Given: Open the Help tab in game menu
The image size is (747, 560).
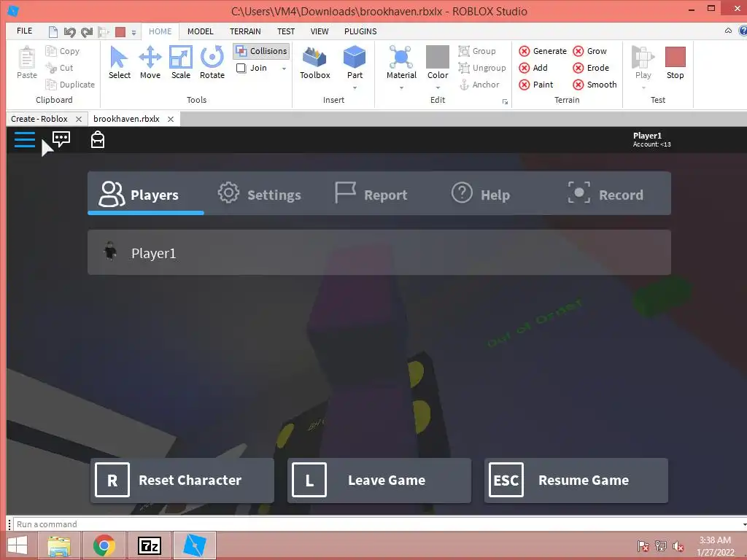Looking at the screenshot, I should pos(481,194).
